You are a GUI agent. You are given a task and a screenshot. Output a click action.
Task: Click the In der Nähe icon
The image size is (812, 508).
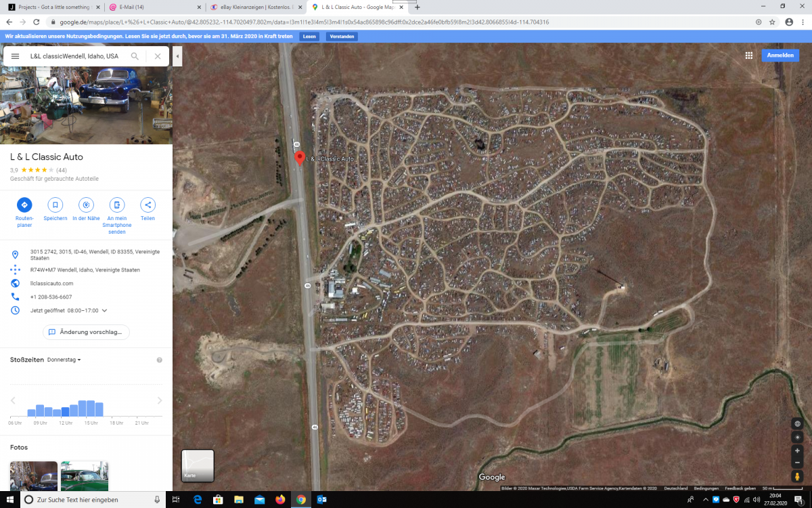click(86, 205)
